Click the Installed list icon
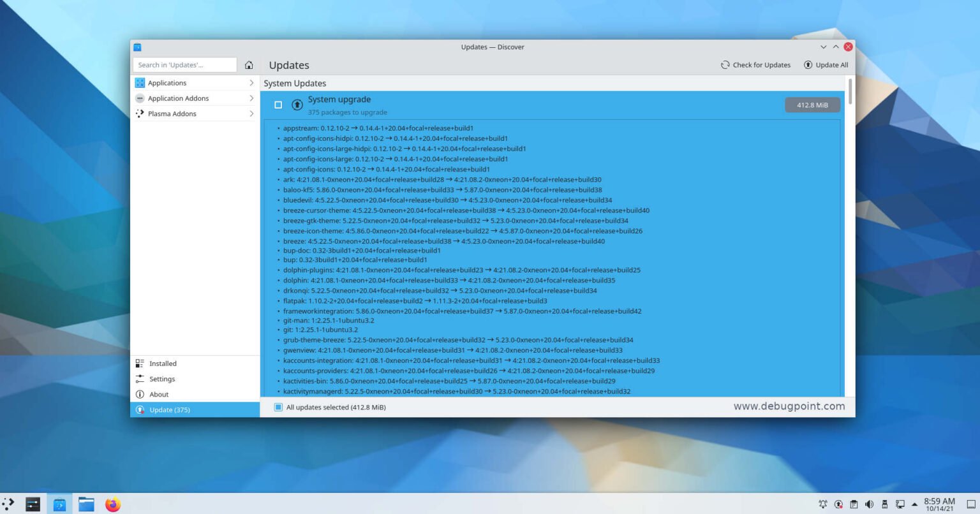Screen dimensions: 980x514 140,363
